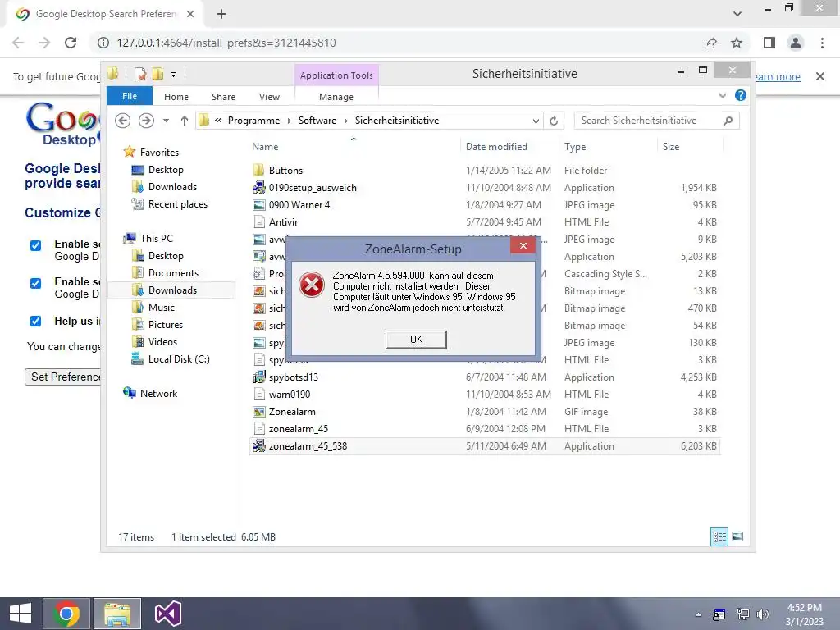This screenshot has width=840, height=630.
Task: Open Visual Studio from taskbar
Action: click(167, 614)
